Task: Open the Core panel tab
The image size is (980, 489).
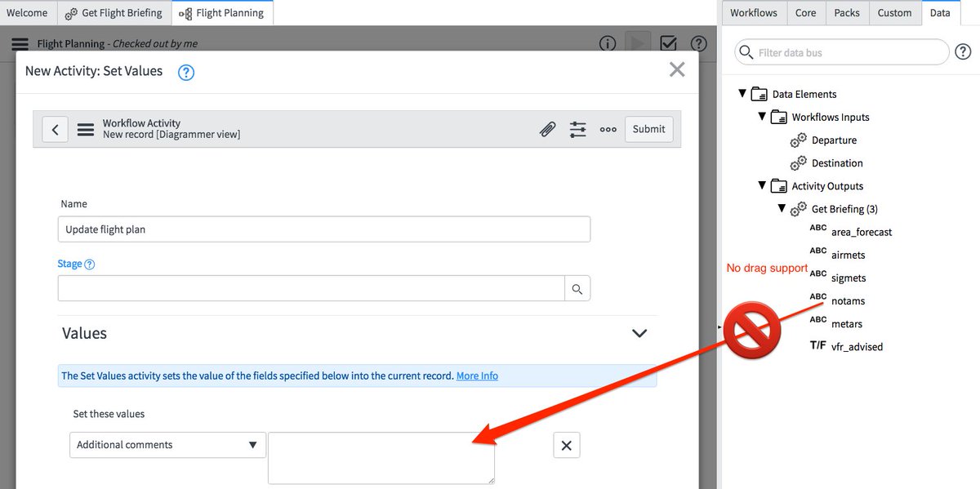Action: pos(806,12)
